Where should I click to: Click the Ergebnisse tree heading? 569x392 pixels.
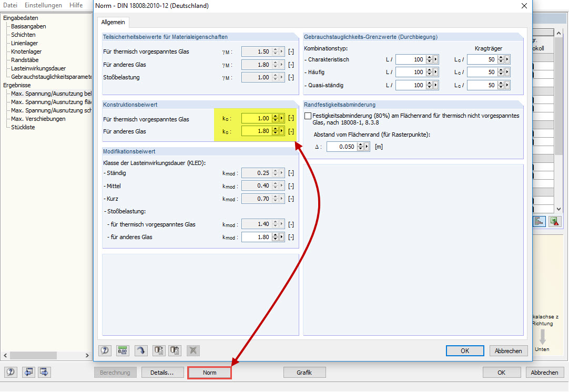tap(17, 85)
